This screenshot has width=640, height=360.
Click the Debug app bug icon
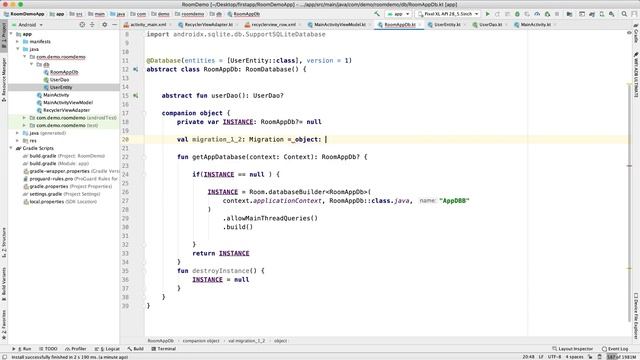click(x=517, y=14)
